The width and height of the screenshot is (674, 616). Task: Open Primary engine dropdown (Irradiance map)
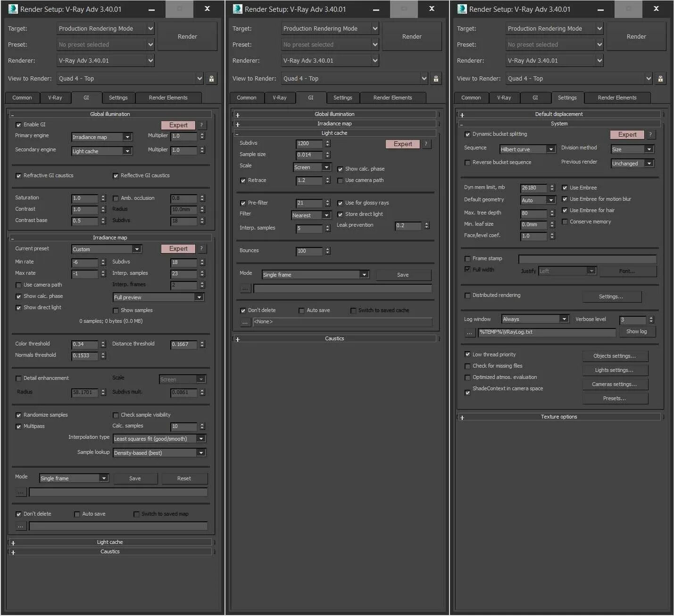point(101,137)
